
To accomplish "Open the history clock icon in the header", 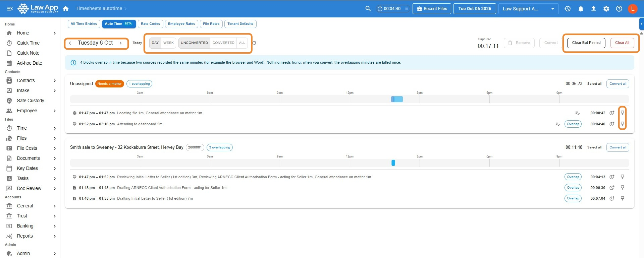I will click(x=568, y=9).
